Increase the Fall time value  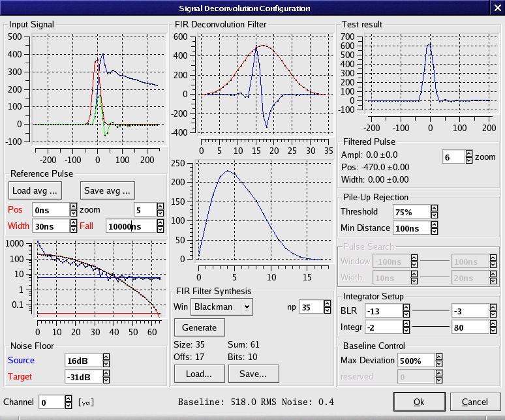point(161,222)
